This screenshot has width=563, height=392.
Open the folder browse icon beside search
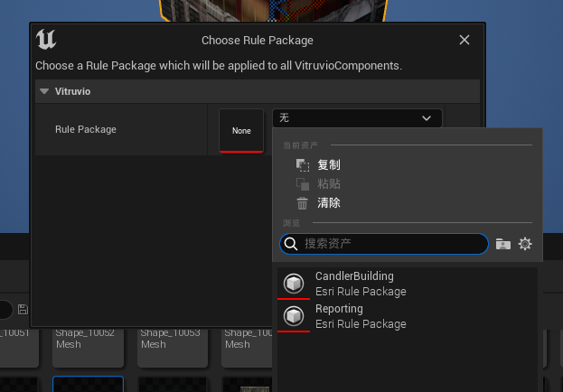(x=503, y=244)
